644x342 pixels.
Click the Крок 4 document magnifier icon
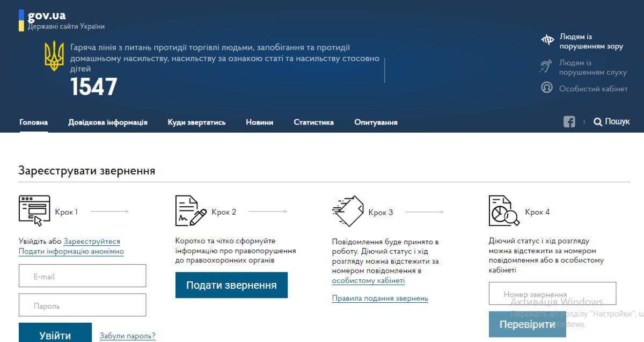click(504, 210)
